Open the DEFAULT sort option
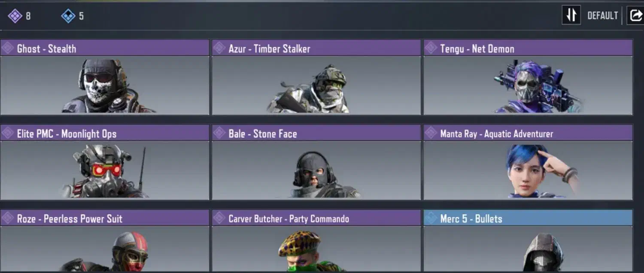 [602, 16]
